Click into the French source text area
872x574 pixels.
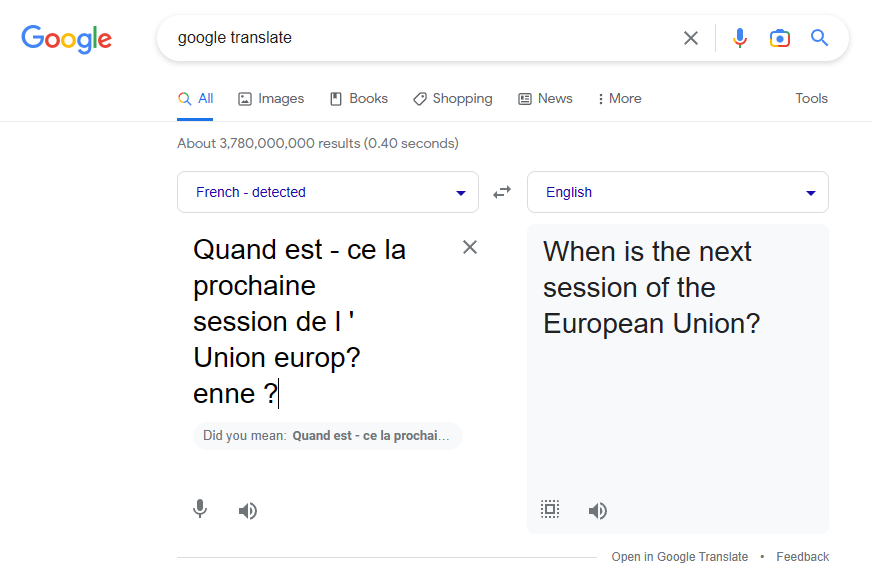tap(323, 321)
